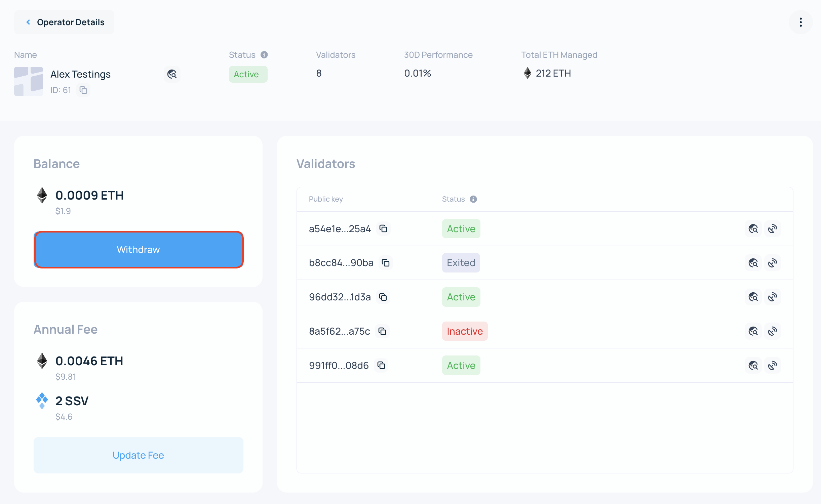Open beacon chain link for validator a54e1e...25a4
The width and height of the screenshot is (821, 504).
coord(773,229)
